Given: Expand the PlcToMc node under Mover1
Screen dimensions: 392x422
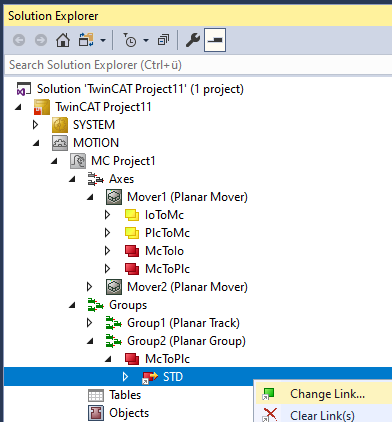Looking at the screenshot, I should (108, 233).
